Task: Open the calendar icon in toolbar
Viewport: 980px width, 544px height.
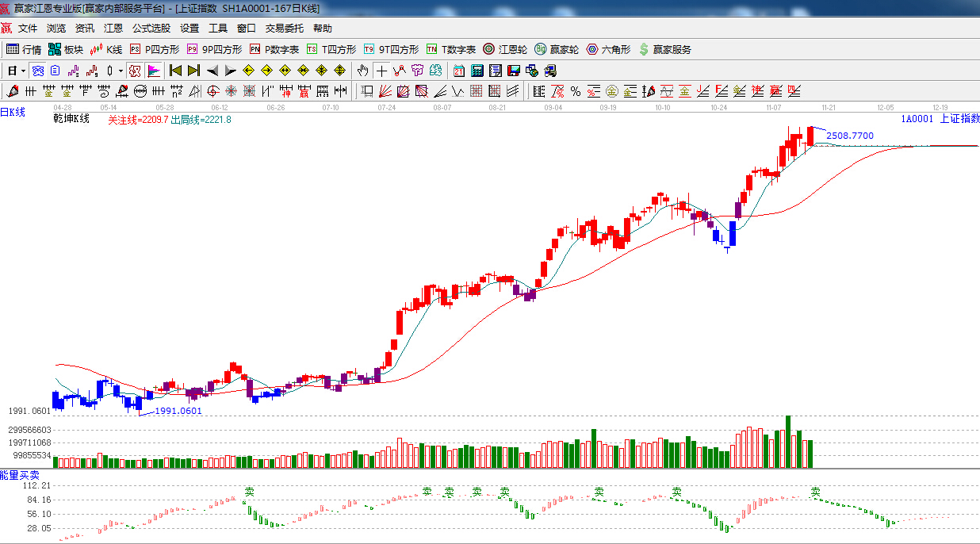Action: (459, 71)
